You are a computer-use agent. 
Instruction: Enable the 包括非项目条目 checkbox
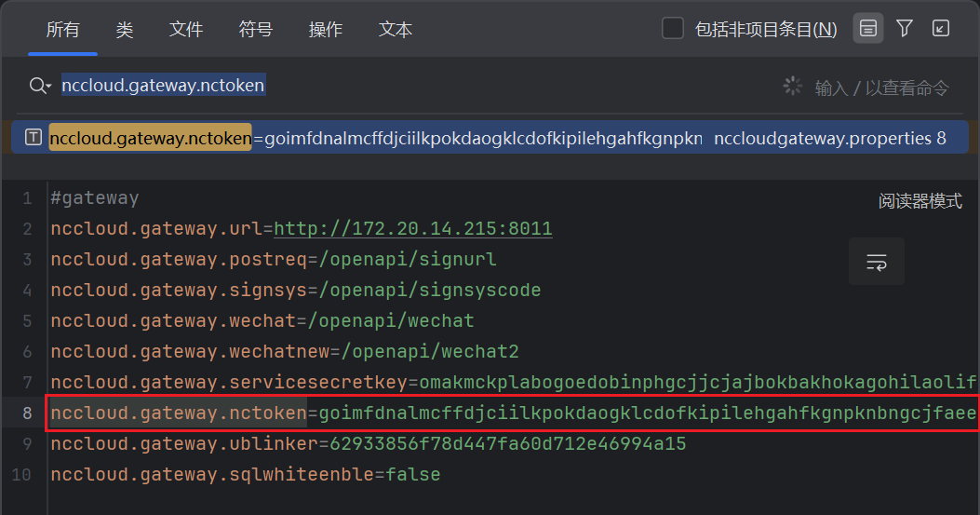673,29
